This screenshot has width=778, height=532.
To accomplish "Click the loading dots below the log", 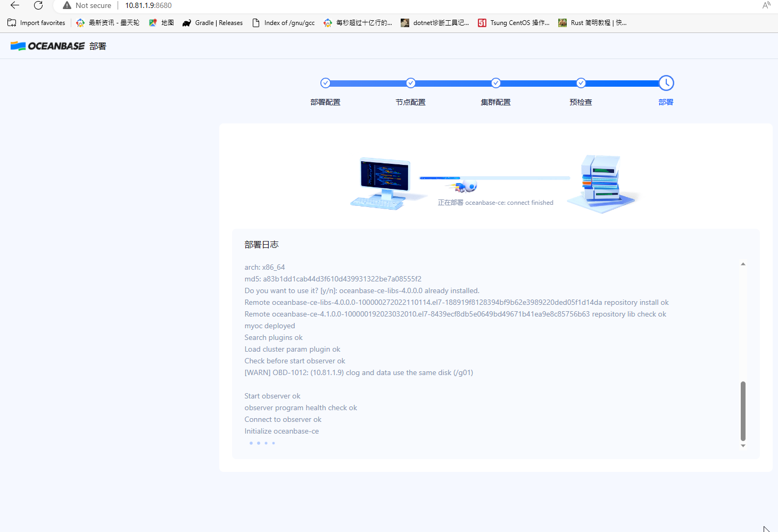I will (262, 443).
